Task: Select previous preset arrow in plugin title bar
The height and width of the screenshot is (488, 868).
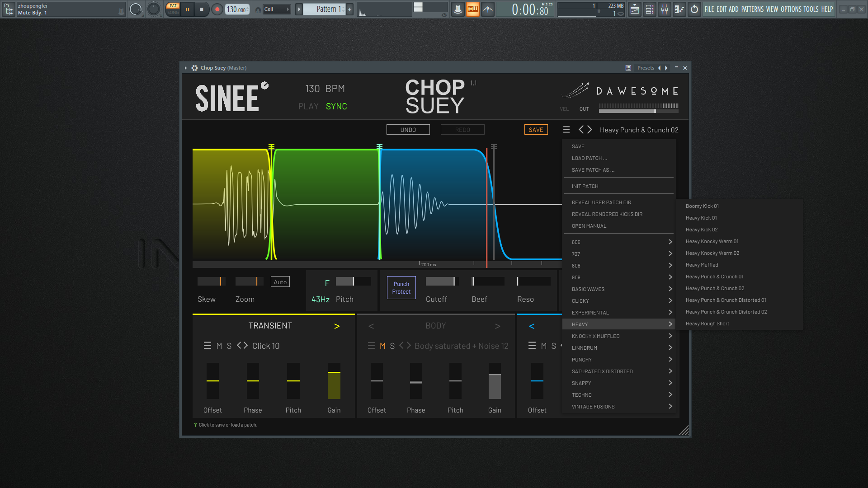Action: pos(659,68)
